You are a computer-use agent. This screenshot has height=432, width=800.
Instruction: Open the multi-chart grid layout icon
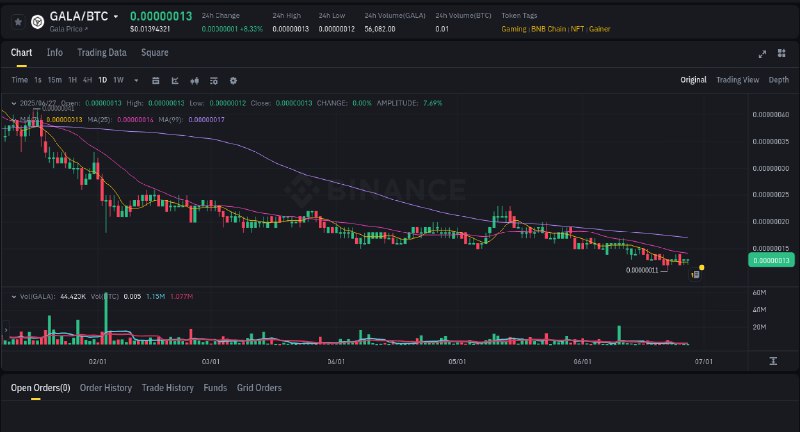781,53
